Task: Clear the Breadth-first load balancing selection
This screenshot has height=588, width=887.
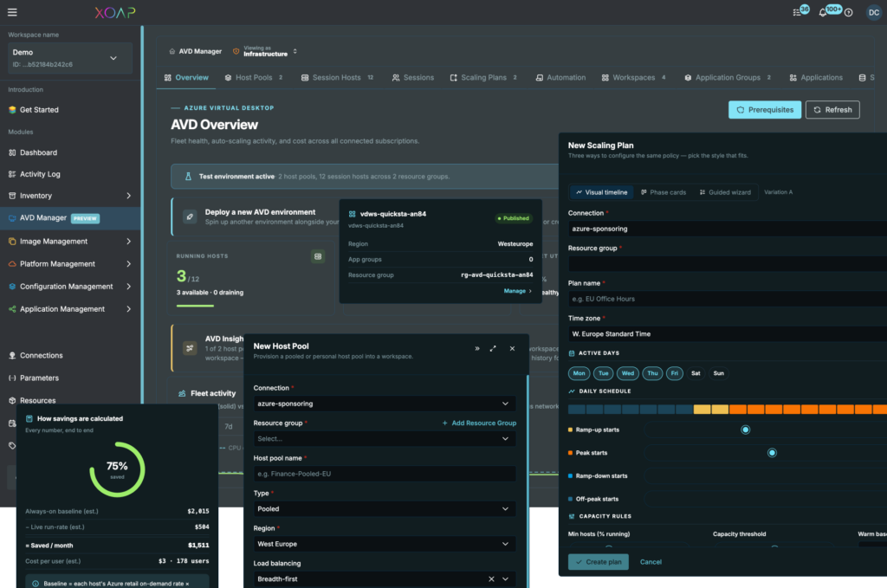Action: (491, 579)
